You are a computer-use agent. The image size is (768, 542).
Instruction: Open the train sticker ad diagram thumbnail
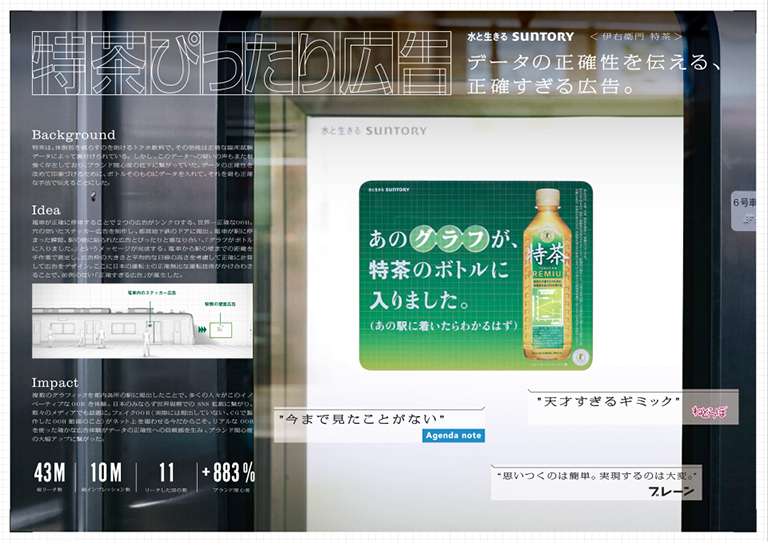pos(142,322)
